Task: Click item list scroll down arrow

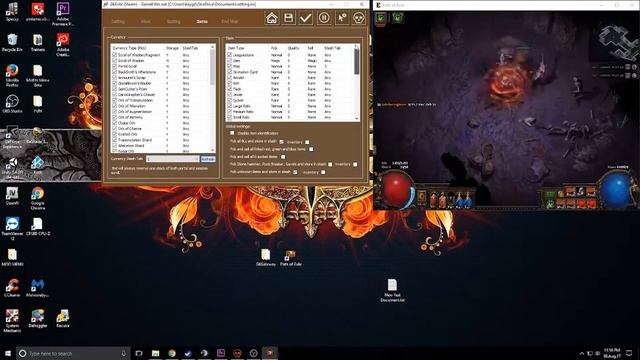Action: pyautogui.click(x=357, y=118)
